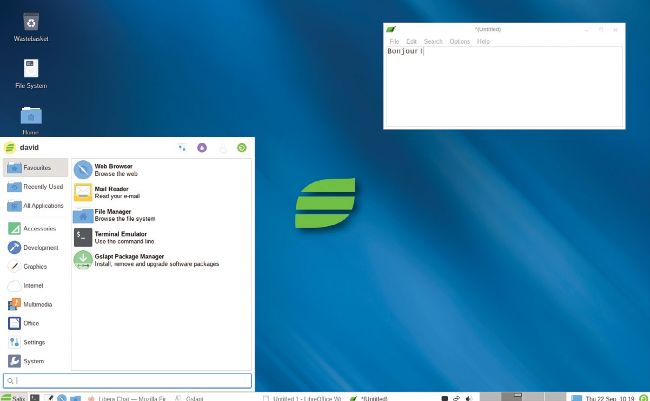Expand the Multimedia category

click(x=36, y=304)
